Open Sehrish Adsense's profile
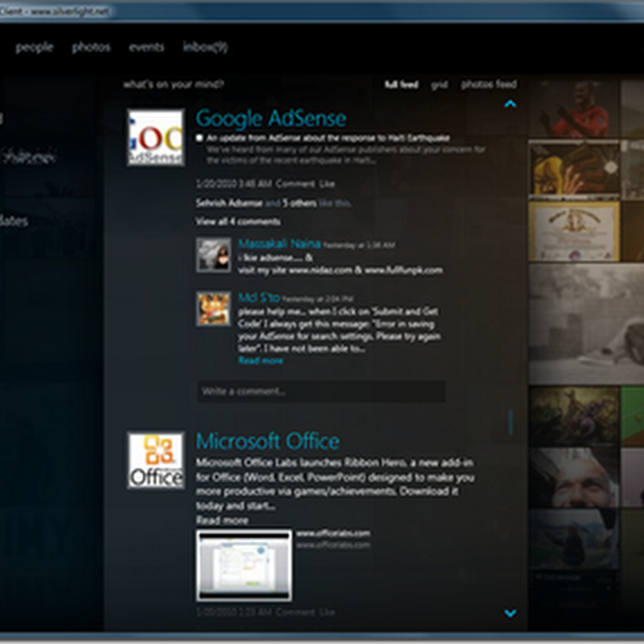This screenshot has height=644, width=644. tap(229, 203)
